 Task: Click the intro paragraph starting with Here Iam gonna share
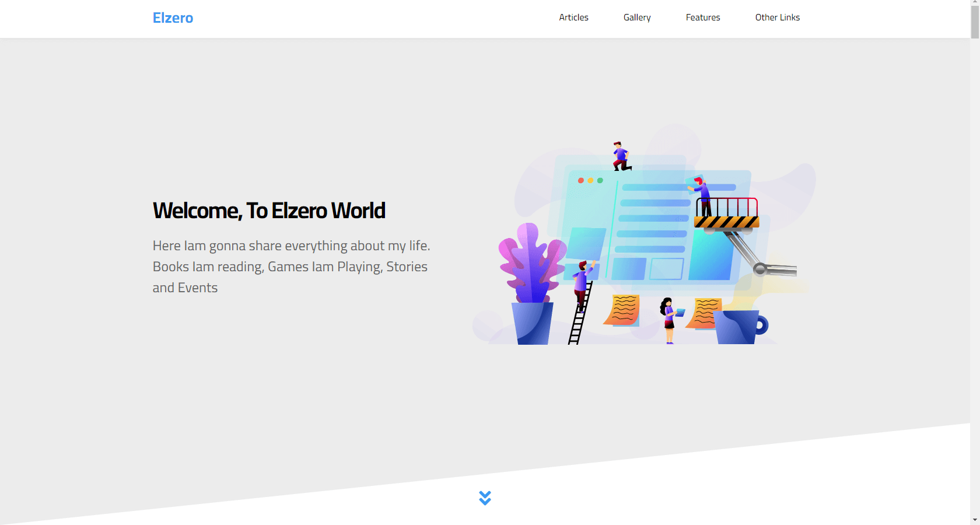coord(292,267)
